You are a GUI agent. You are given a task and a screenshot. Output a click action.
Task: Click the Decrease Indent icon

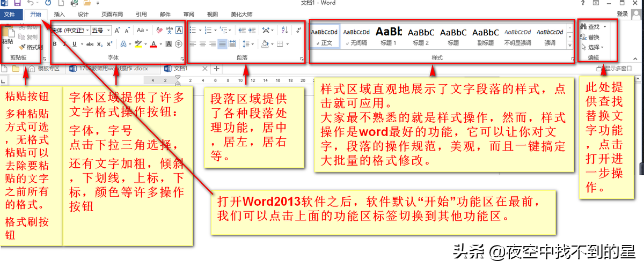tap(242, 31)
